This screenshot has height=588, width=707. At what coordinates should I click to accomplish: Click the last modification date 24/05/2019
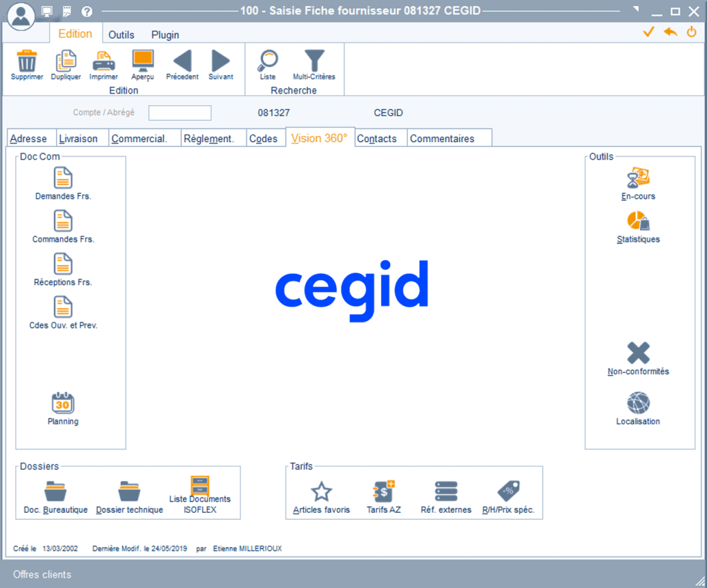169,549
